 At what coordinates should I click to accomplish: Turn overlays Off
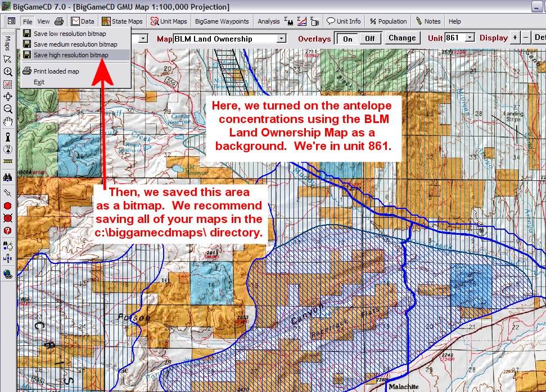[x=370, y=38]
